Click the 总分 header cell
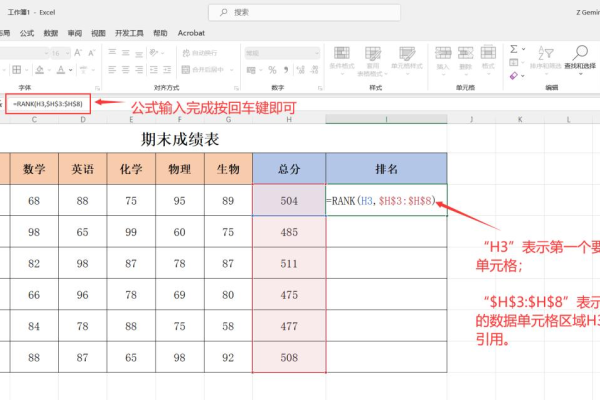Screen dimensions: 600x400 (289, 169)
